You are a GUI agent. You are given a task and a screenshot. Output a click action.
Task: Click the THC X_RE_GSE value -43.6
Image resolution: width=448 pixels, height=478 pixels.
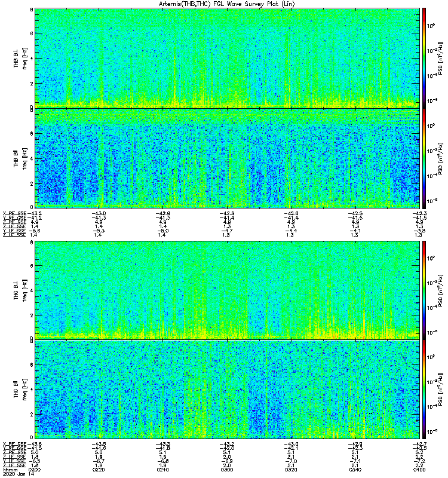point(34,444)
